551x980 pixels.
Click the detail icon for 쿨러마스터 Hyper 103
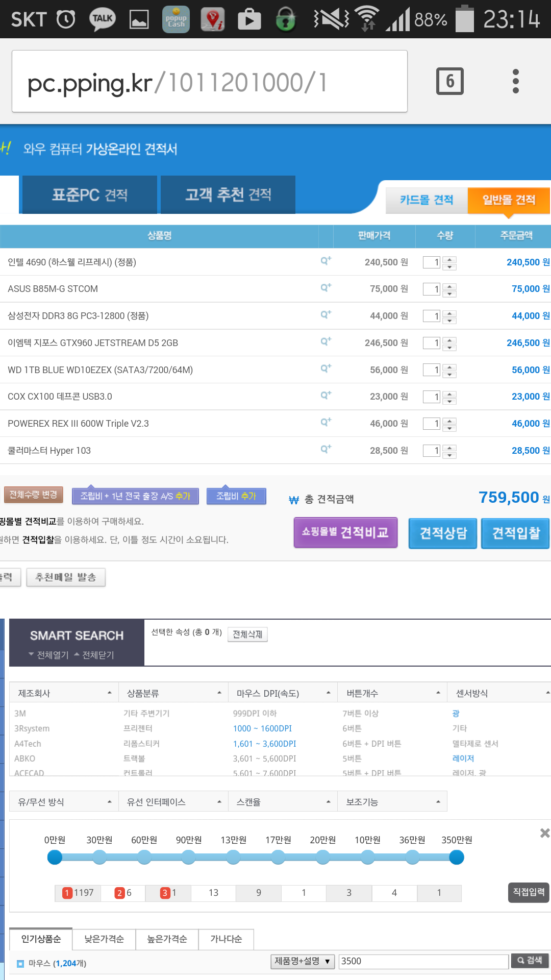[325, 449]
